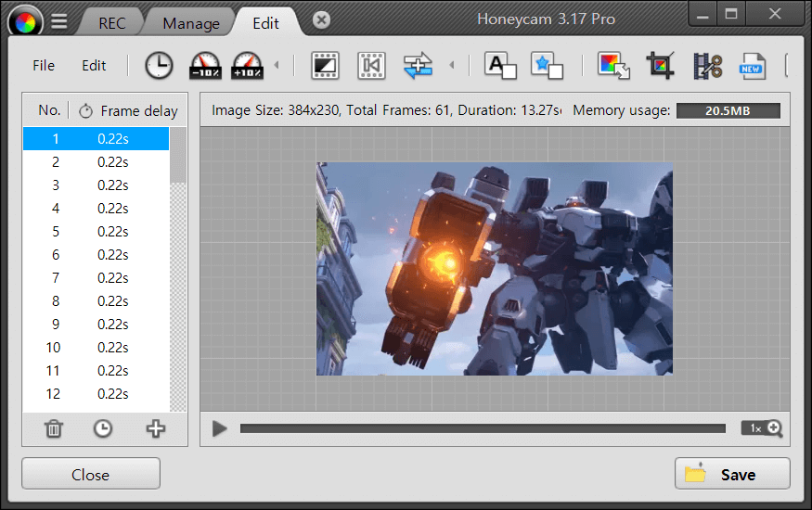
Task: Switch to the REC tab
Action: tap(112, 23)
